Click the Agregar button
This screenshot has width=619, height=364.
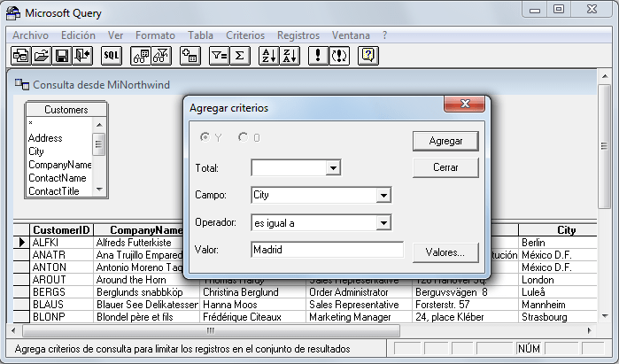pos(445,141)
